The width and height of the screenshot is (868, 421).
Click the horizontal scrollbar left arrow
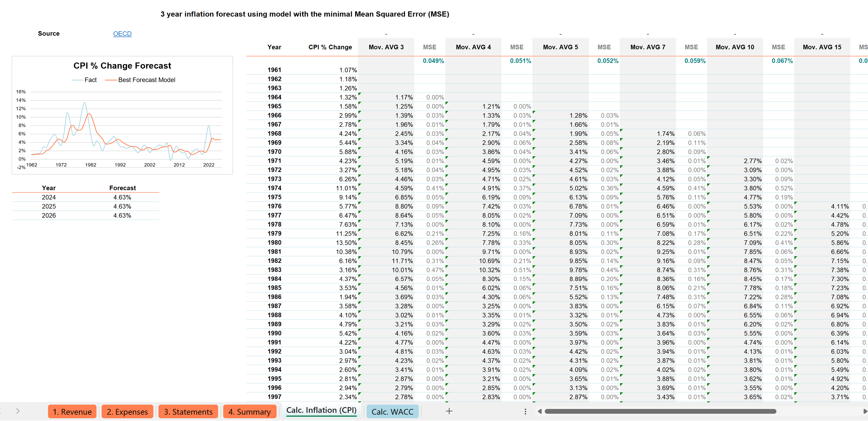[539, 411]
